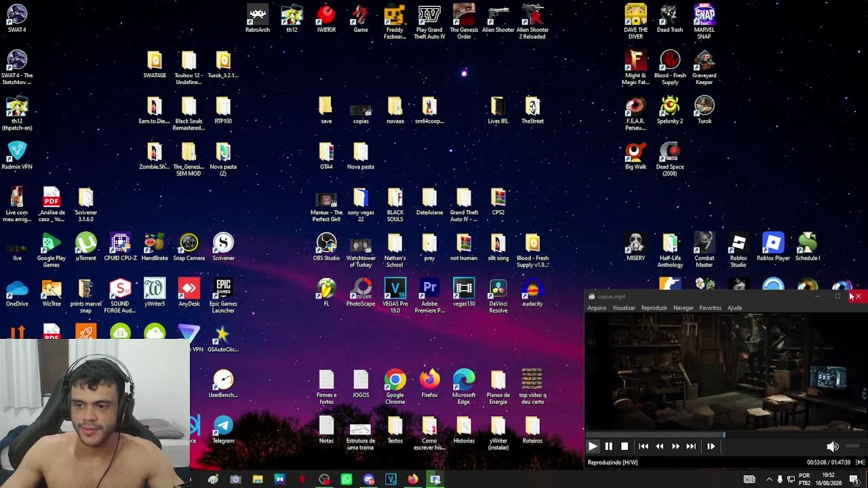The height and width of the screenshot is (488, 868).
Task: Select the CPUID CPU-Z desktop icon
Action: (120, 247)
